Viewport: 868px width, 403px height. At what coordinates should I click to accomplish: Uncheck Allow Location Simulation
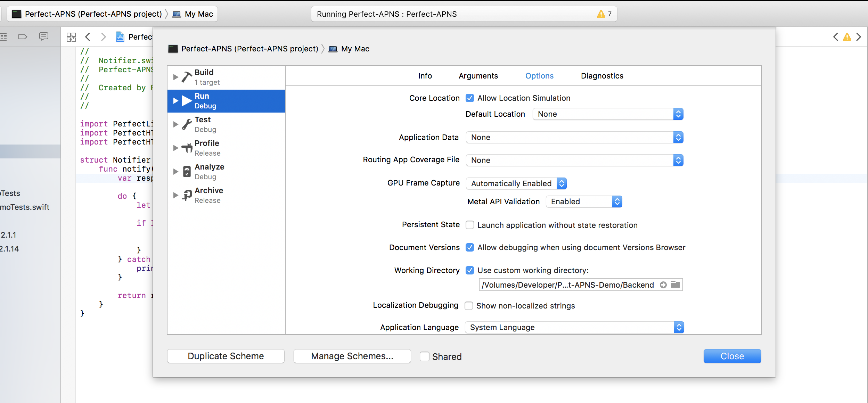pyautogui.click(x=470, y=98)
